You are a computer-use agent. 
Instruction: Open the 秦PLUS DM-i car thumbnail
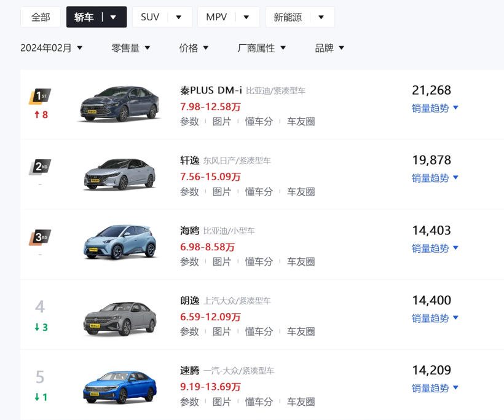point(120,104)
